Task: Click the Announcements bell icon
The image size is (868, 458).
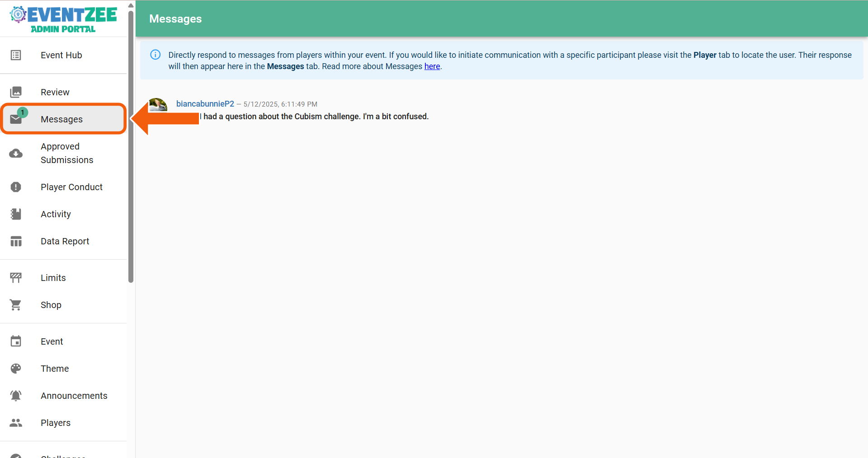Action: pos(16,396)
